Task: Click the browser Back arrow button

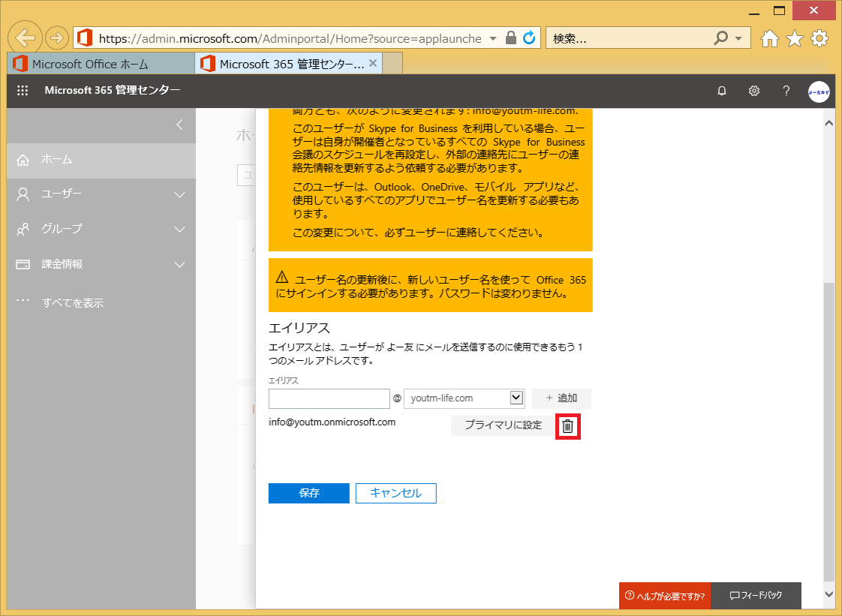Action: coord(25,38)
